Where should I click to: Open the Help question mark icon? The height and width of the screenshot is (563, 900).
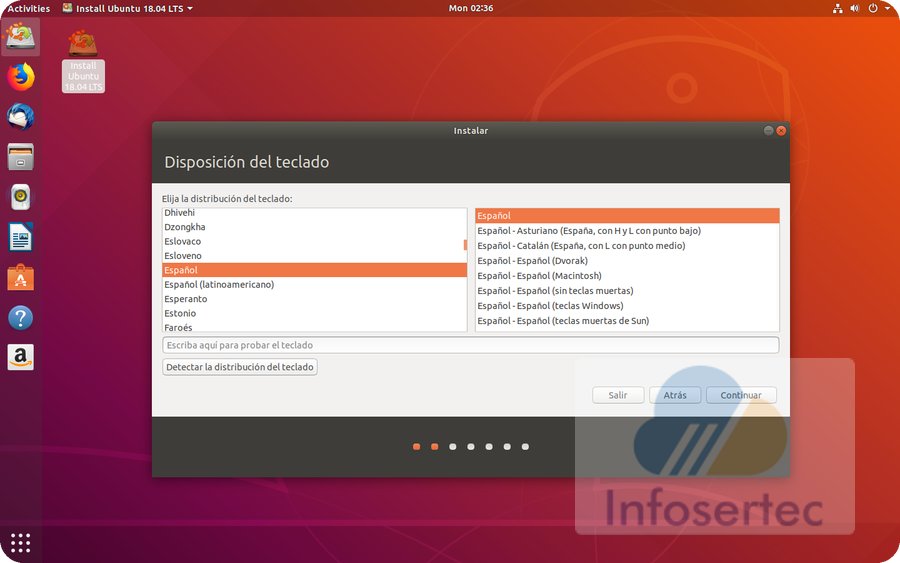pos(20,318)
